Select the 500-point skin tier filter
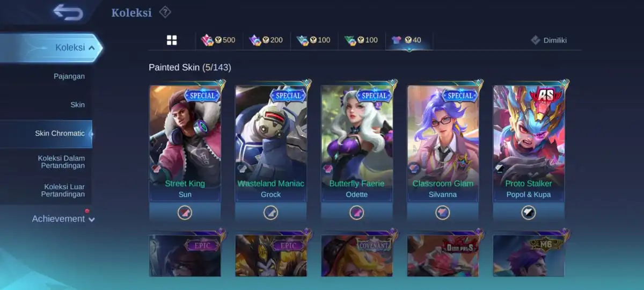The height and width of the screenshot is (290, 644). pos(218,40)
